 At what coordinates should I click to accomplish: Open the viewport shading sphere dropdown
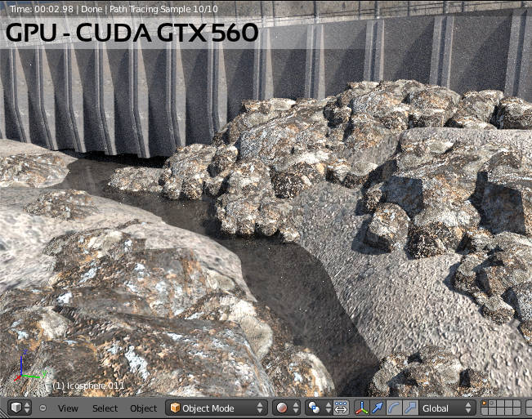click(x=287, y=408)
